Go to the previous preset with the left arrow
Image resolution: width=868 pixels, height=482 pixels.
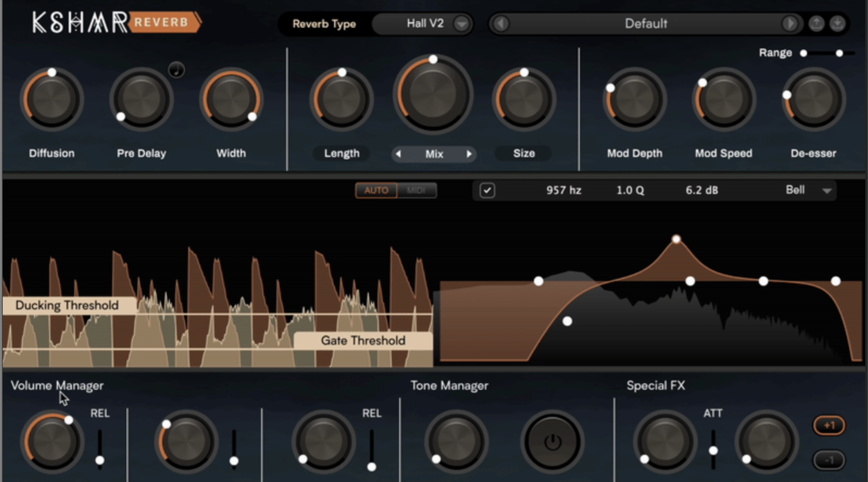tap(501, 24)
